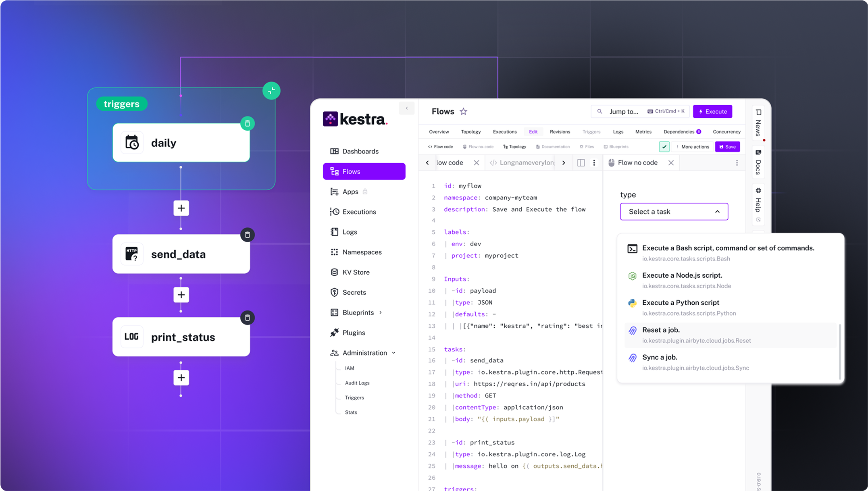Expand the Blueprints sidebar chevron
The height and width of the screenshot is (491, 868).
381,312
